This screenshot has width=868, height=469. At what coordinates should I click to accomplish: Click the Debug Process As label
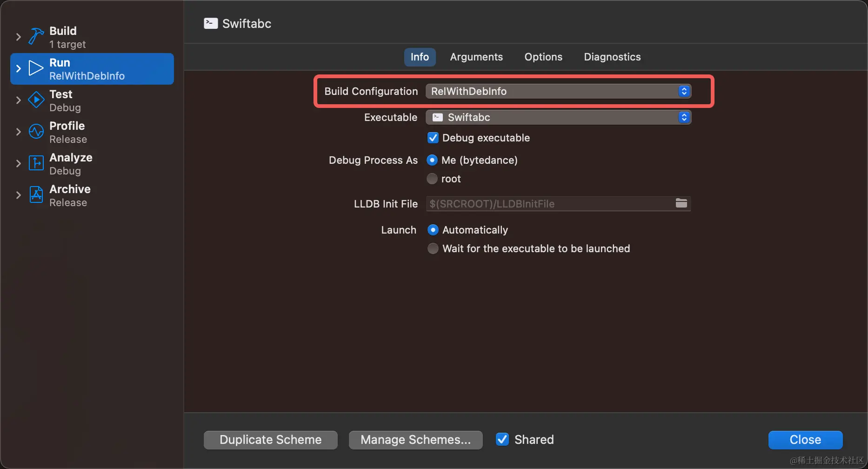point(373,160)
